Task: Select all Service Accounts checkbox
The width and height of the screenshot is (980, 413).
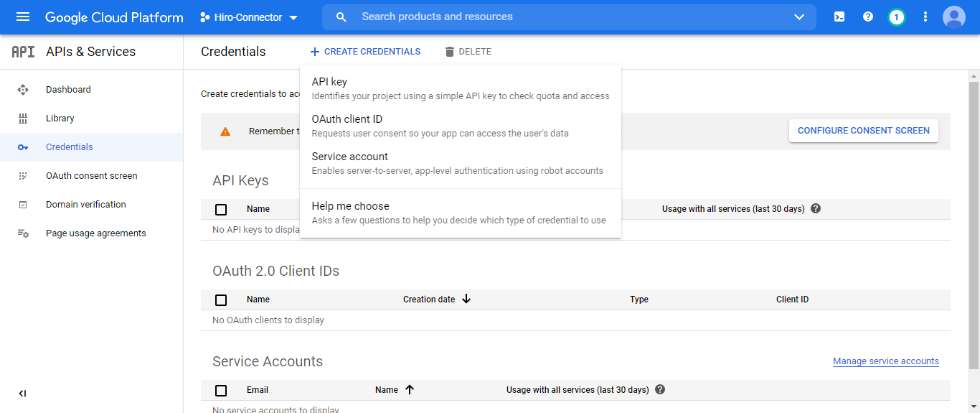Action: (x=221, y=391)
